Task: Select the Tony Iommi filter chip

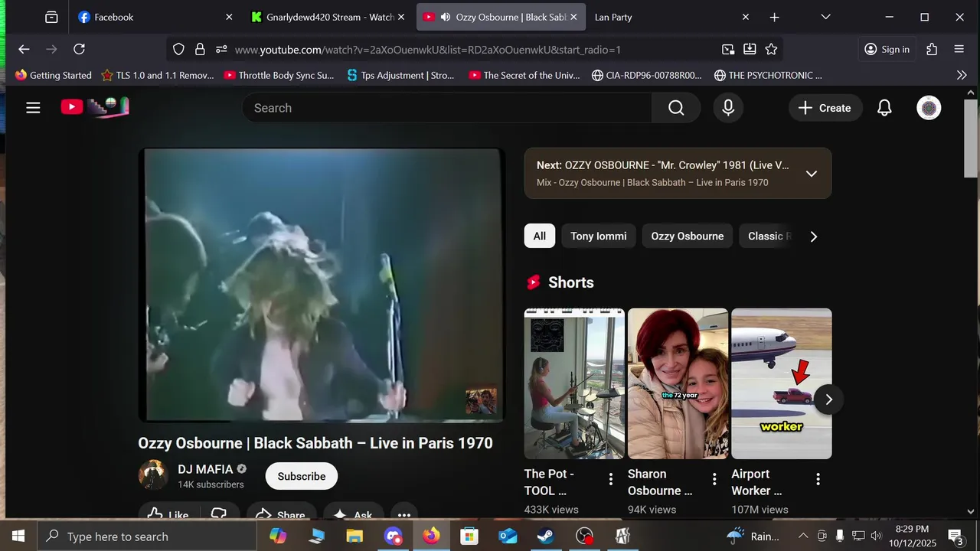Action: [x=599, y=236]
